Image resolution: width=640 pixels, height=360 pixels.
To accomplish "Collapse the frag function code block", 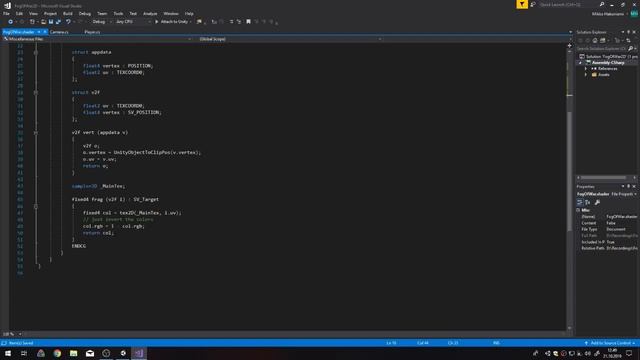I will pos(36,206).
